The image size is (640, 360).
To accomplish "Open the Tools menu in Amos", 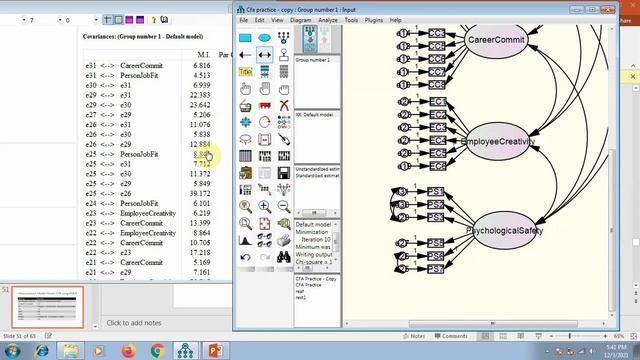I will click(x=351, y=20).
